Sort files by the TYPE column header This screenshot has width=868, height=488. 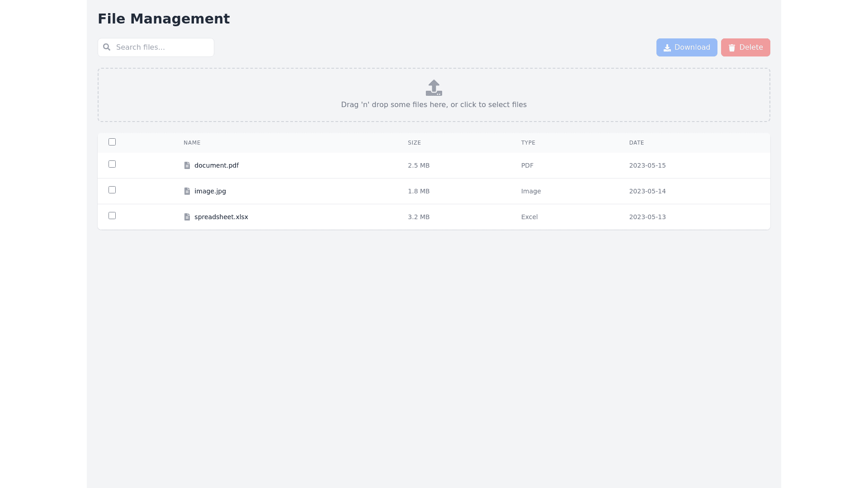528,142
